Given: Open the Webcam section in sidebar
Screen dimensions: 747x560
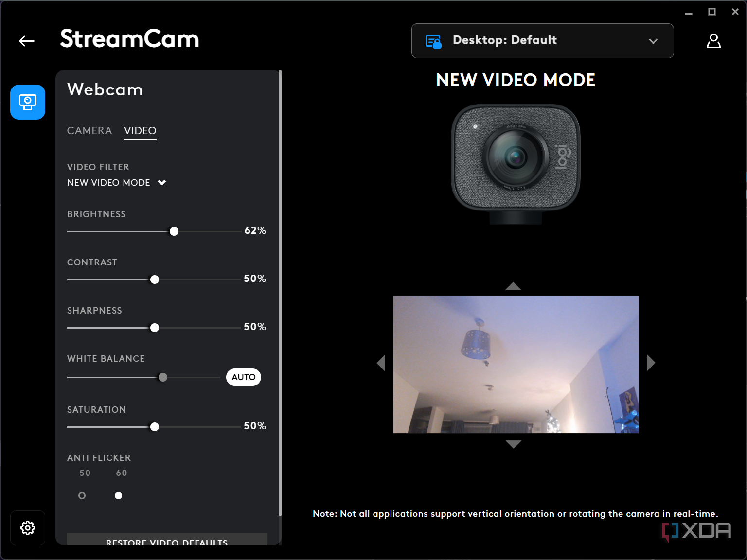Looking at the screenshot, I should coord(28,102).
